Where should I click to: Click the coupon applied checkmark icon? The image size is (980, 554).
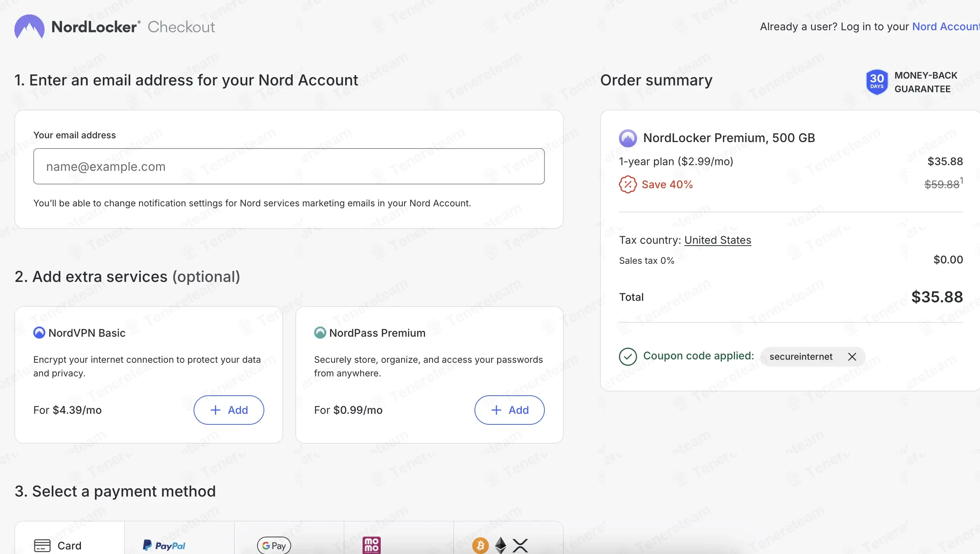coord(628,356)
